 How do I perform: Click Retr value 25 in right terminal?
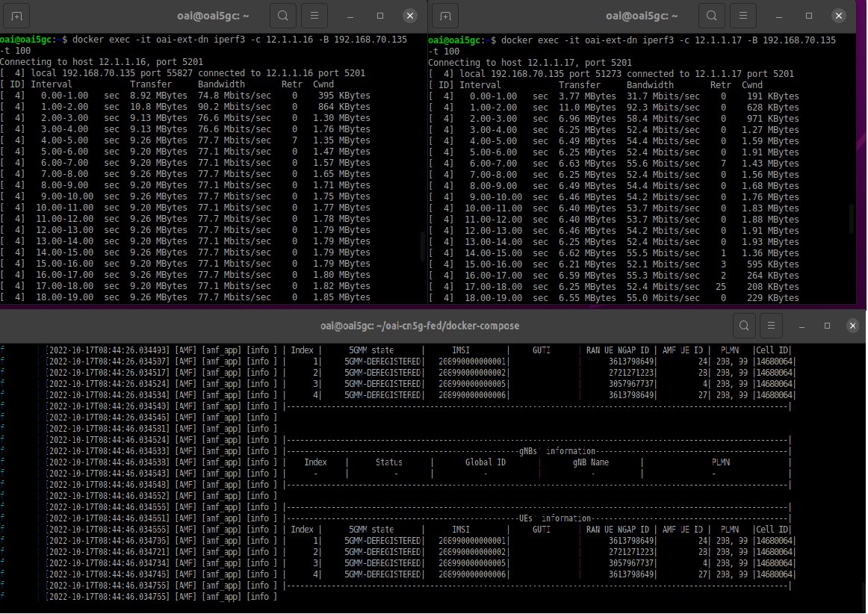(x=721, y=287)
